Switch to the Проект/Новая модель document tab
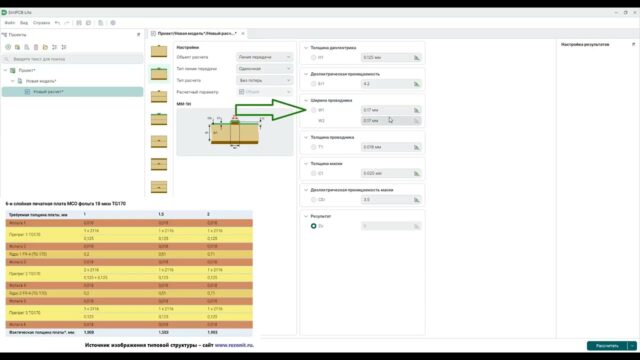This screenshot has height=360, width=640. (x=197, y=33)
